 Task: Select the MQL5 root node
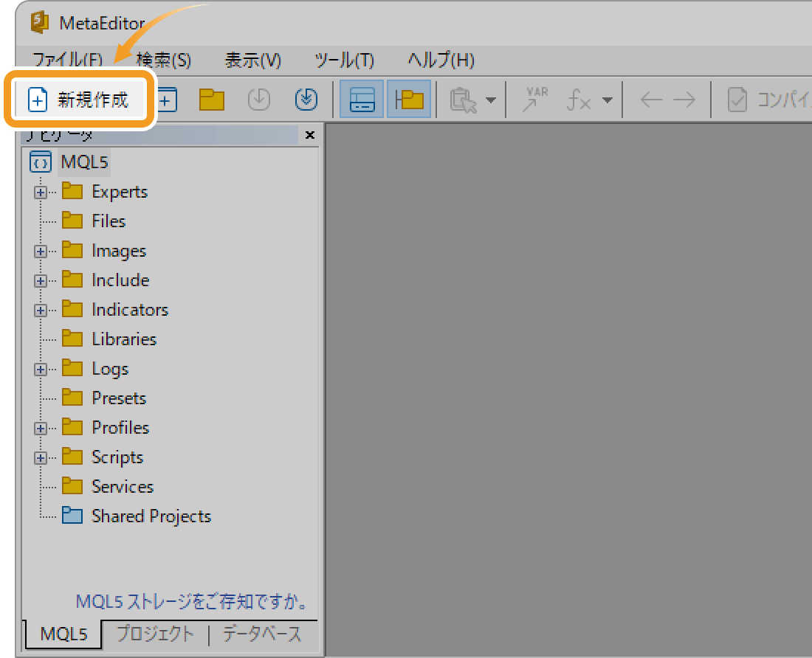point(84,162)
